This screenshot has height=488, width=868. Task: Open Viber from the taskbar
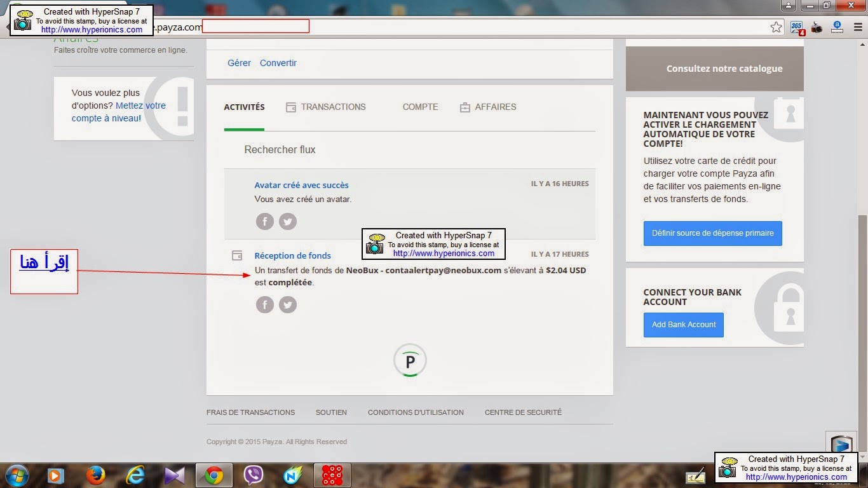(254, 475)
